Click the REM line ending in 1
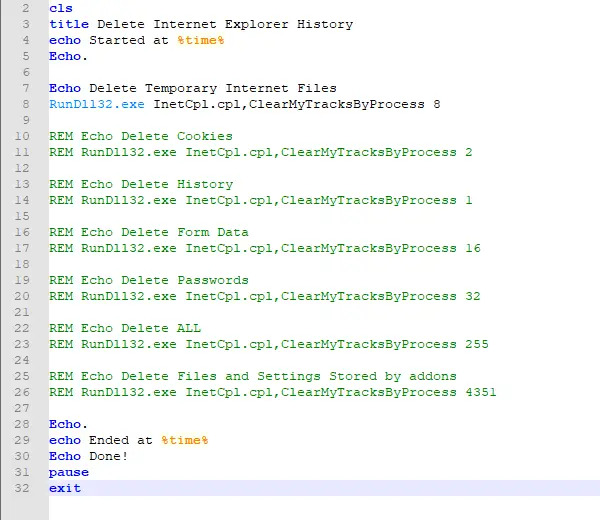 coord(261,200)
